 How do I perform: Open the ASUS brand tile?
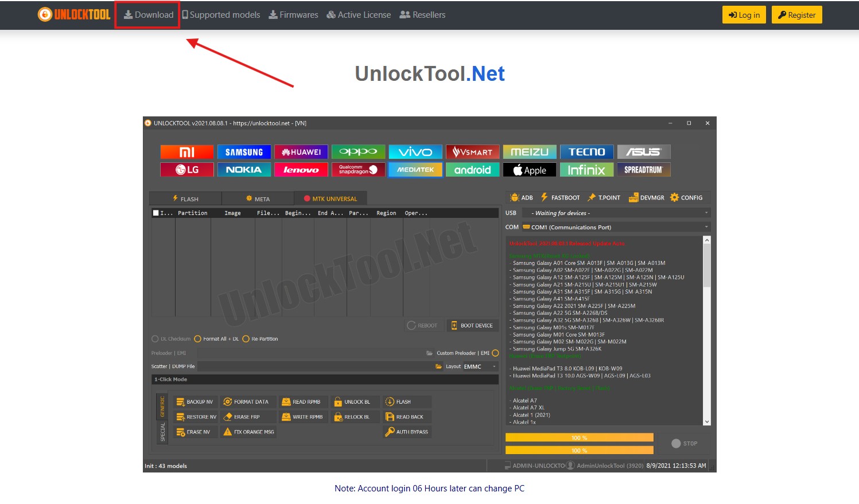pyautogui.click(x=644, y=152)
